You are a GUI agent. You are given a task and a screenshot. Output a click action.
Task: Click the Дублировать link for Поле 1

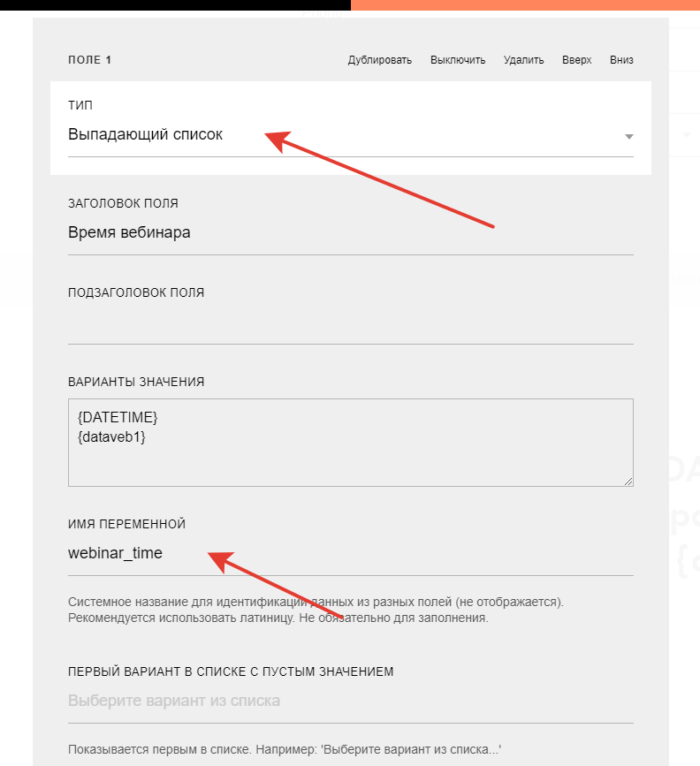pos(379,60)
